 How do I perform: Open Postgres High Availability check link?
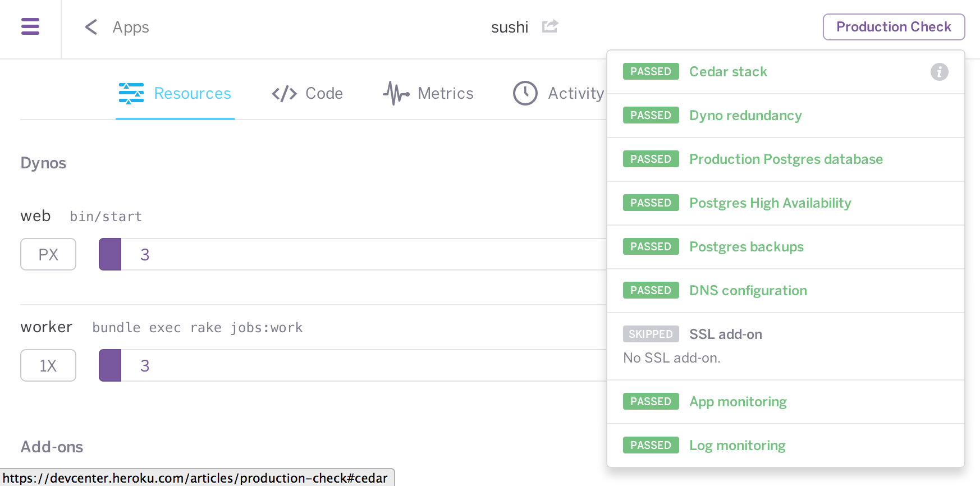tap(770, 203)
